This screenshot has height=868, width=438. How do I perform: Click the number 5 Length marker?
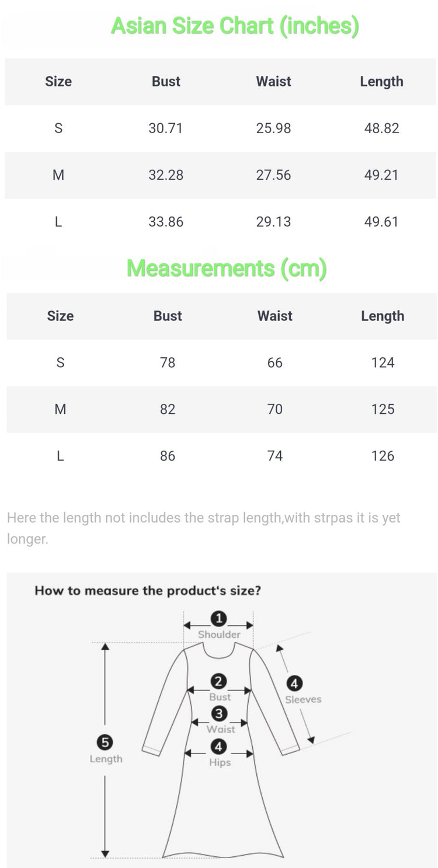tap(106, 743)
